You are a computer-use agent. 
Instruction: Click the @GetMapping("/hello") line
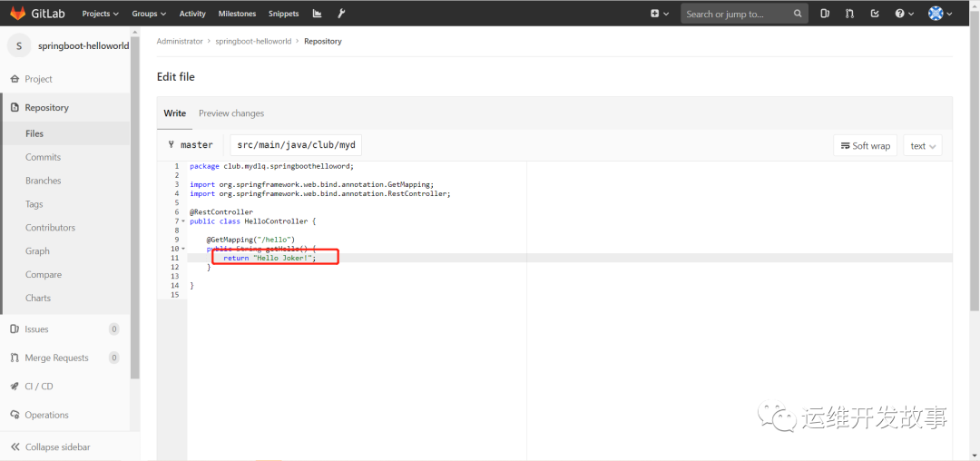[250, 240]
